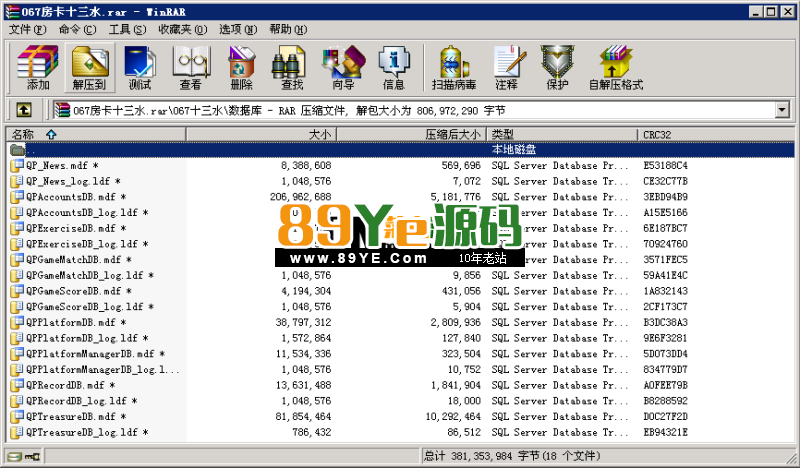Open the Commands (命令) menu
The height and width of the screenshot is (468, 800).
77,29
